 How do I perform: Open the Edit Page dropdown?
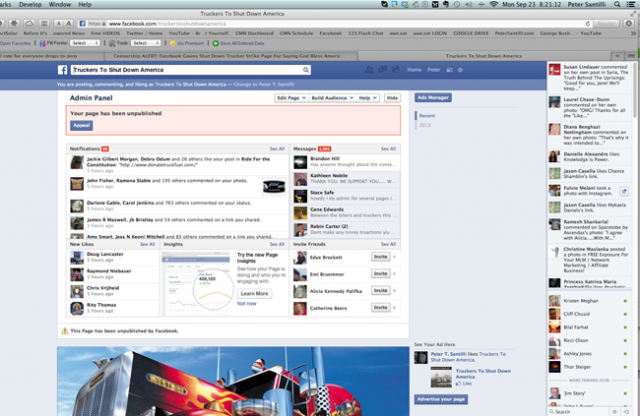291,98
